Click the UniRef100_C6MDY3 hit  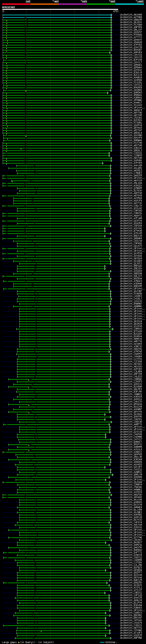(x=131, y=613)
